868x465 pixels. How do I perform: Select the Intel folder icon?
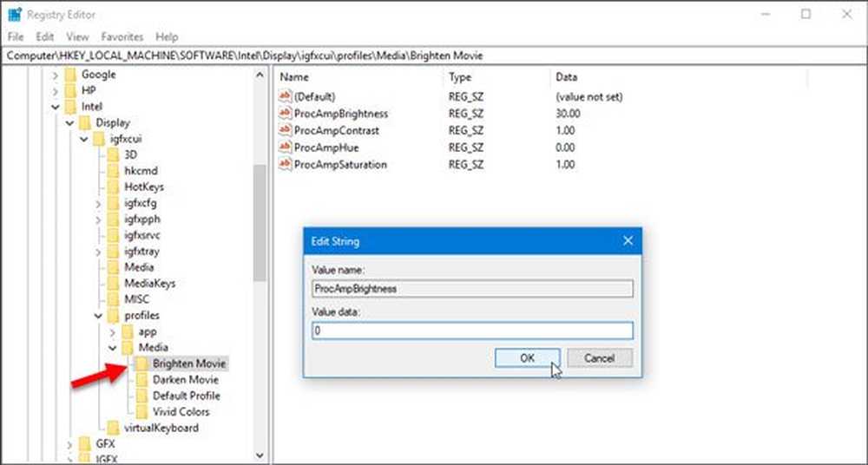pyautogui.click(x=70, y=107)
